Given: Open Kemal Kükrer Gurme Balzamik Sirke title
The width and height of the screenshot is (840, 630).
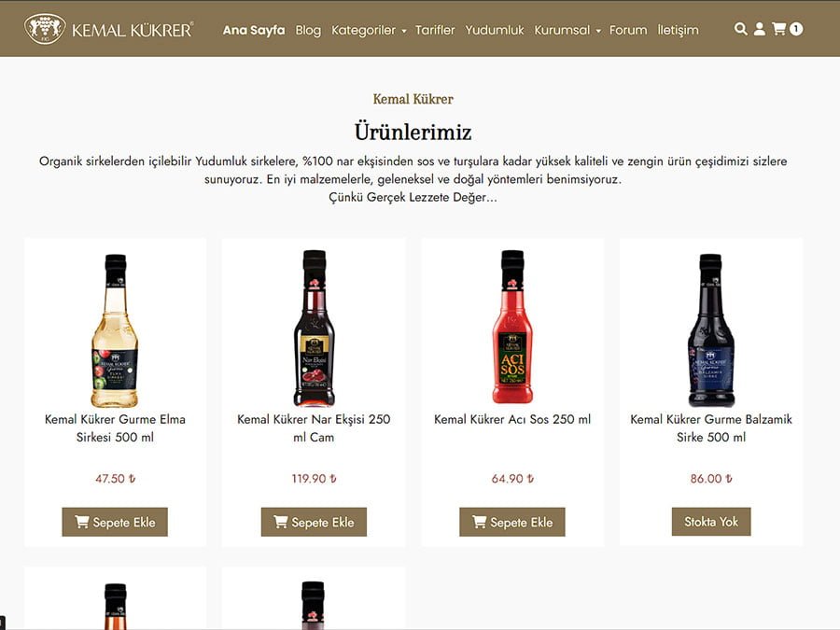Looking at the screenshot, I should click(711, 428).
